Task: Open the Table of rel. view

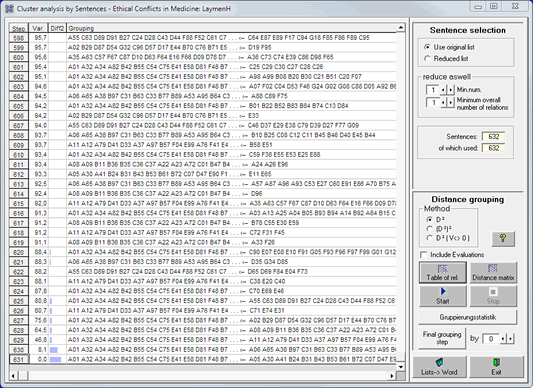Action: [442, 272]
